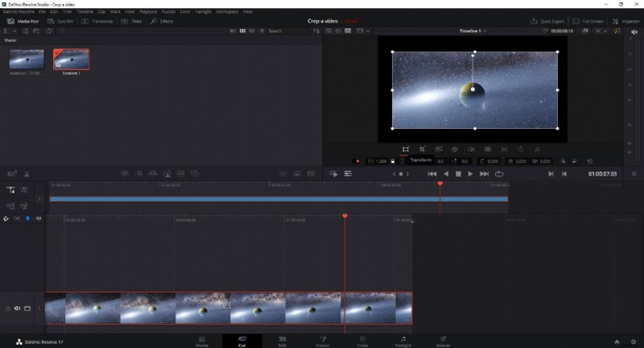Open the File menu
The height and width of the screenshot is (348, 644).
point(43,11)
